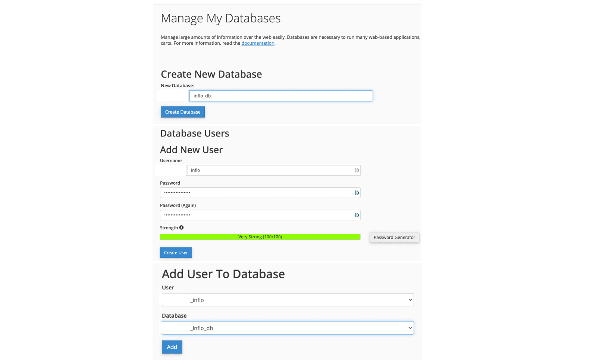This screenshot has width=615, height=364.
Task: Click the chevron arrow of the Database select
Action: click(x=410, y=328)
